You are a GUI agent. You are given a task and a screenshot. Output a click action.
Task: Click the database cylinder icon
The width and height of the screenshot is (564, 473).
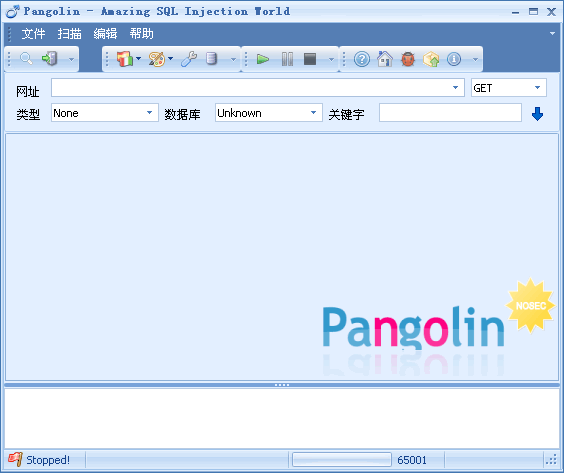pyautogui.click(x=212, y=59)
